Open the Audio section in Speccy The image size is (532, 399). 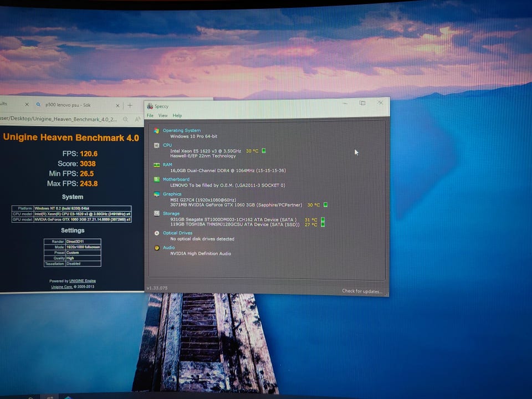(x=168, y=247)
